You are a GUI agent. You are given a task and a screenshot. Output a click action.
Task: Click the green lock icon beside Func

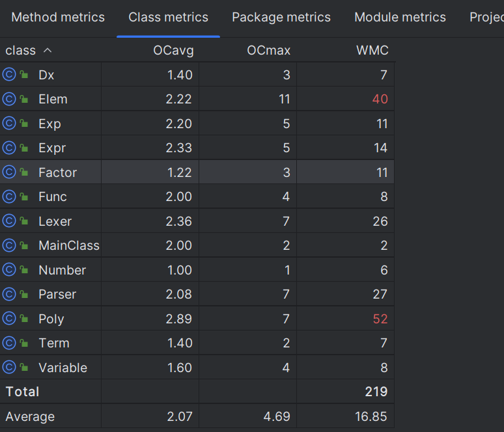(24, 196)
